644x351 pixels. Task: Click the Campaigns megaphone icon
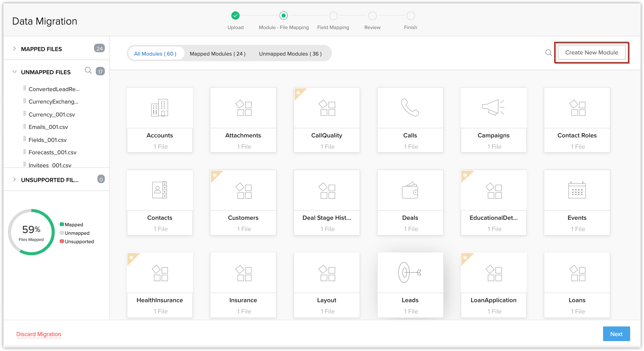[493, 108]
